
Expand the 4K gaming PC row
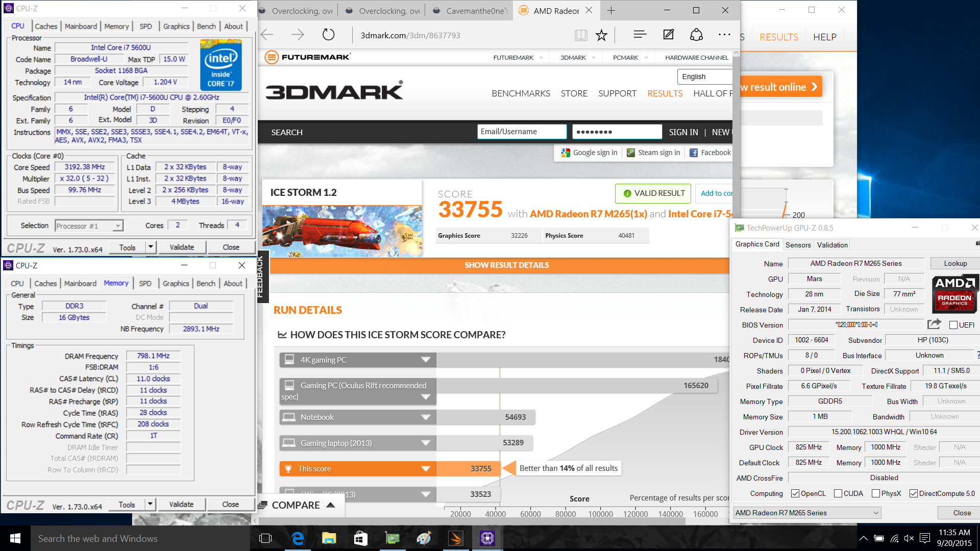pyautogui.click(x=425, y=360)
